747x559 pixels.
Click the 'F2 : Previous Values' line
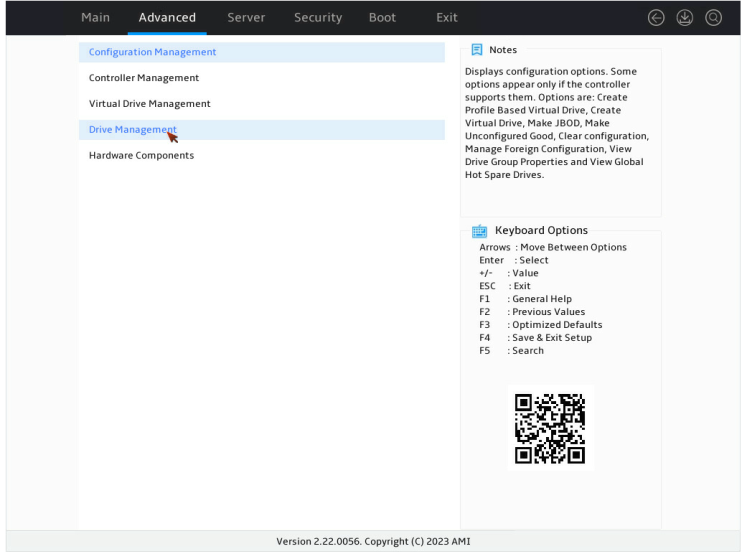pos(532,312)
